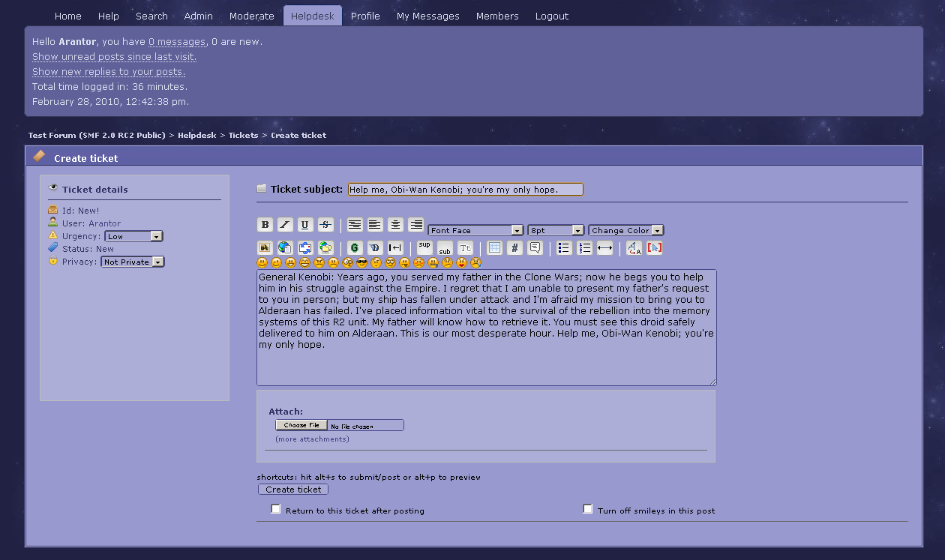The image size is (945, 560).
Task: Insert preformatted text block
Action: tap(355, 225)
